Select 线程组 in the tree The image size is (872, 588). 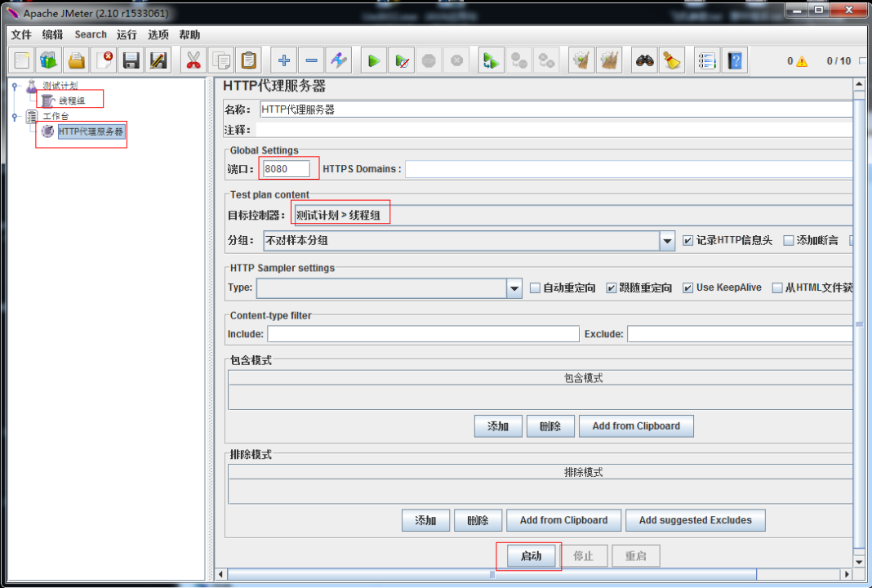(72, 100)
